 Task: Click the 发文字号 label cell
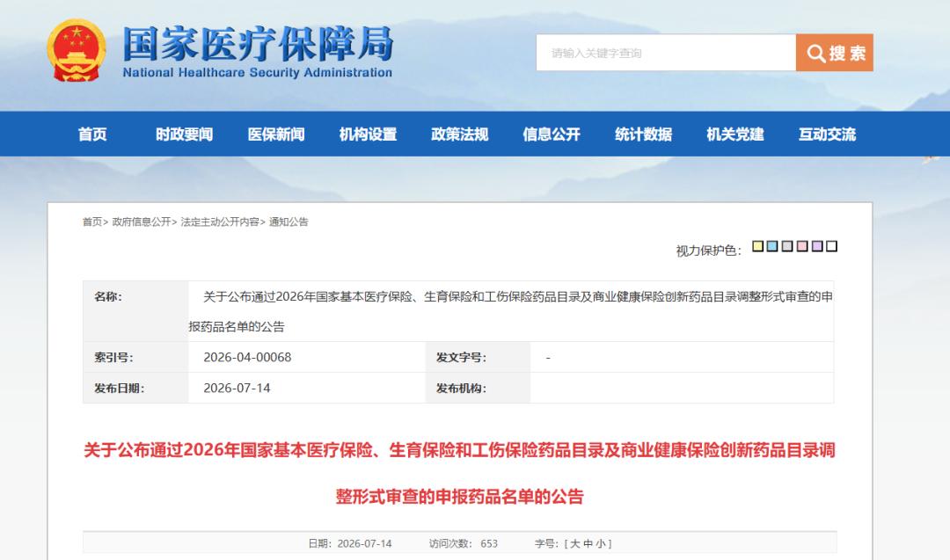(478, 357)
